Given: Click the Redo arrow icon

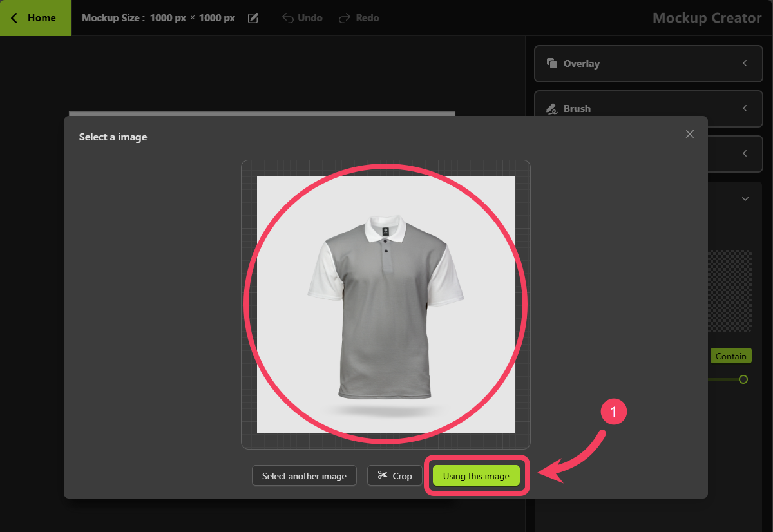Looking at the screenshot, I should [345, 18].
